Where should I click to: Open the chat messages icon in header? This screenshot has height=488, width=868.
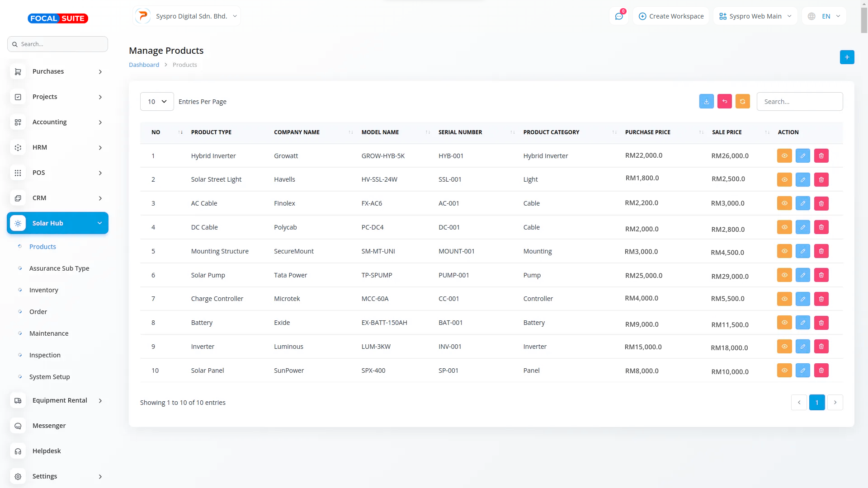click(619, 16)
